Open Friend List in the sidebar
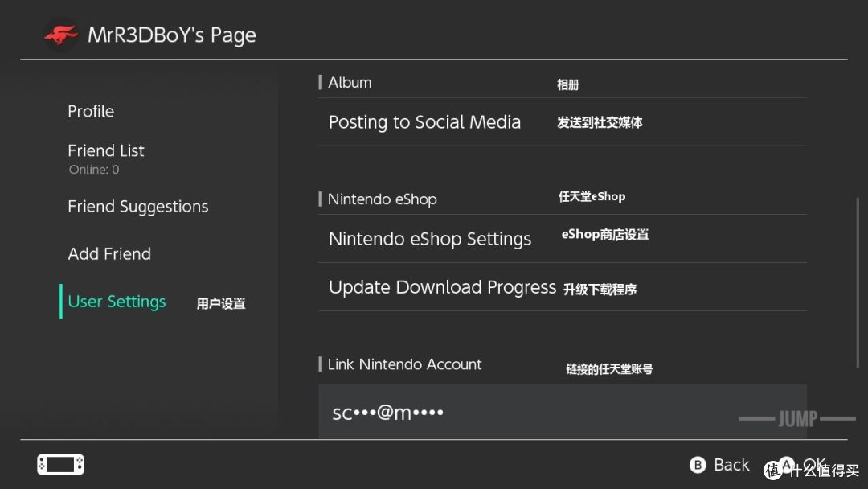Image resolution: width=868 pixels, height=489 pixels. 106,150
